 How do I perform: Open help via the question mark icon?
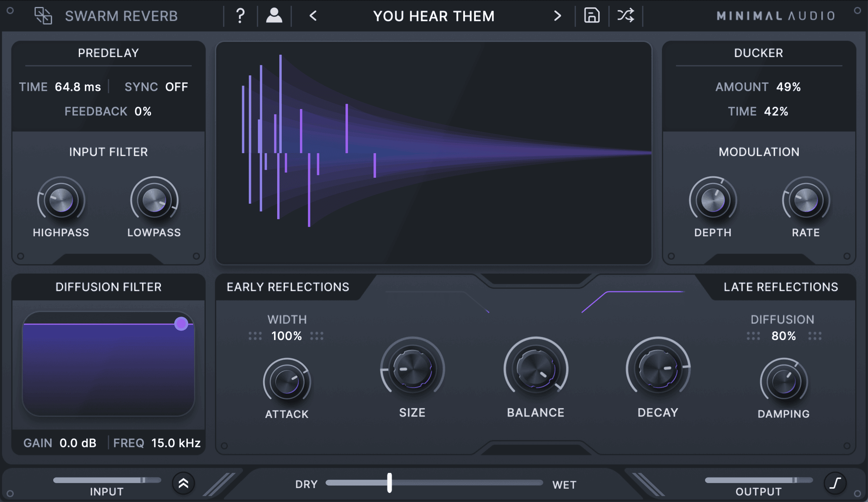click(240, 15)
